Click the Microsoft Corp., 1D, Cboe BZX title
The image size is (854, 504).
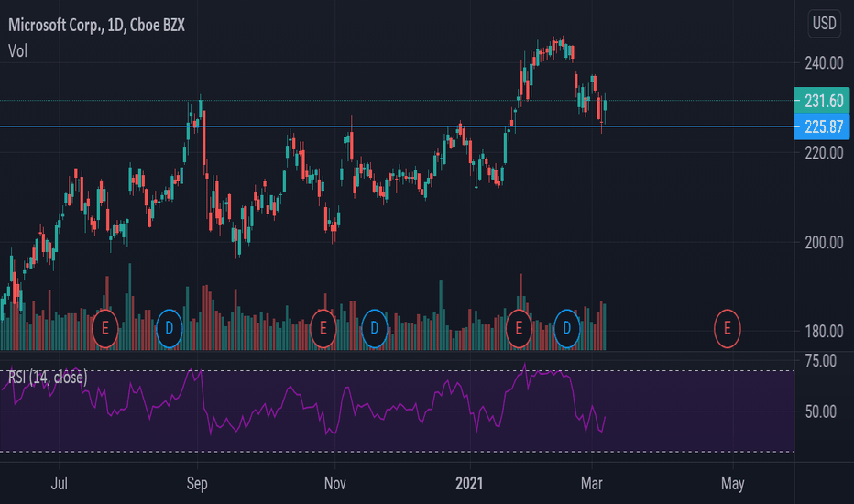coord(96,25)
